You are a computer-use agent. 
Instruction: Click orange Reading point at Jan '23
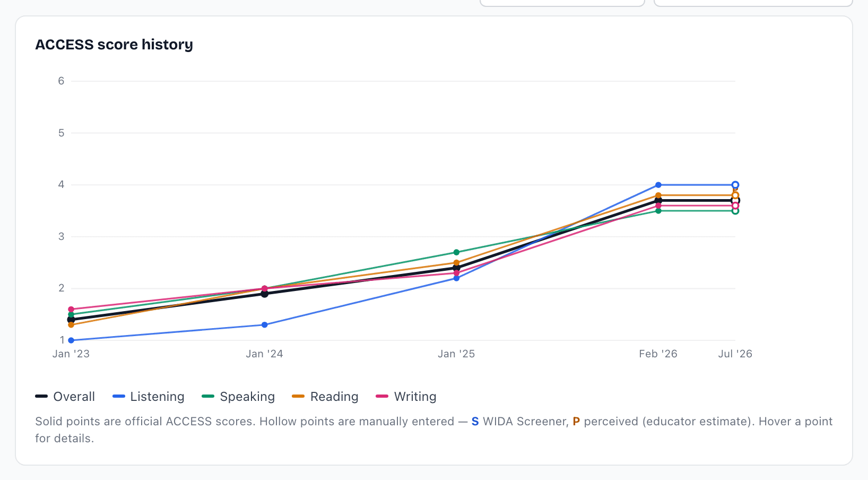click(x=71, y=325)
